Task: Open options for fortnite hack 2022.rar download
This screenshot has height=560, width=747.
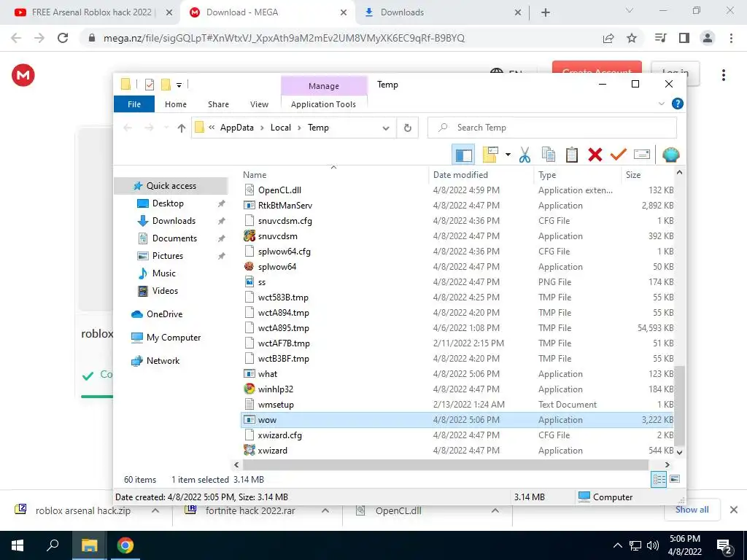Action: pos(325,510)
